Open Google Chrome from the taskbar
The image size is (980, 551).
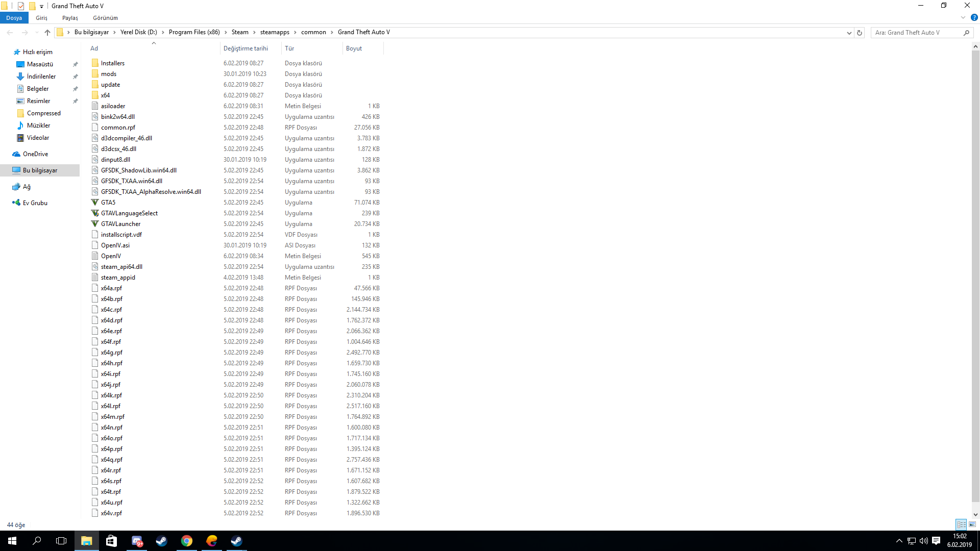(186, 541)
